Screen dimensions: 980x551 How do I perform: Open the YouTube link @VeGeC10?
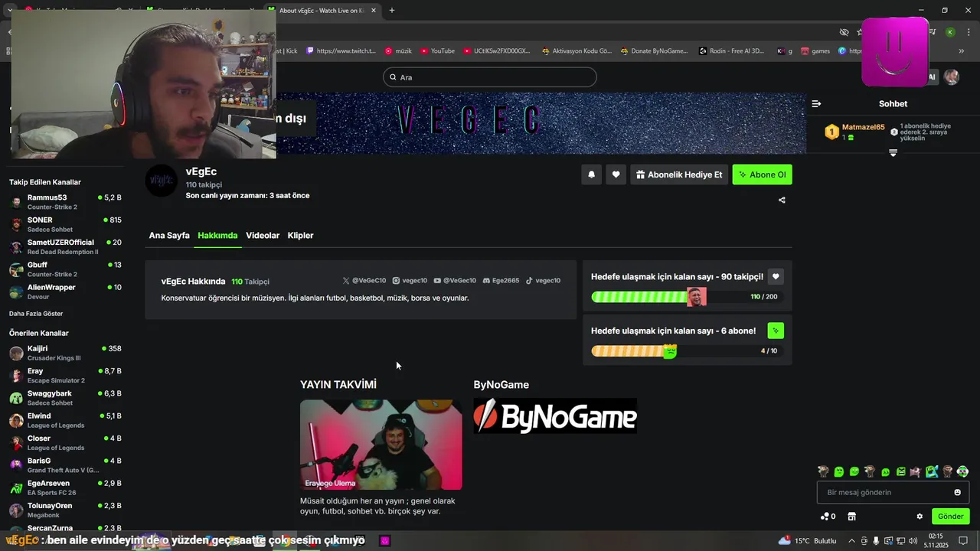pyautogui.click(x=455, y=281)
